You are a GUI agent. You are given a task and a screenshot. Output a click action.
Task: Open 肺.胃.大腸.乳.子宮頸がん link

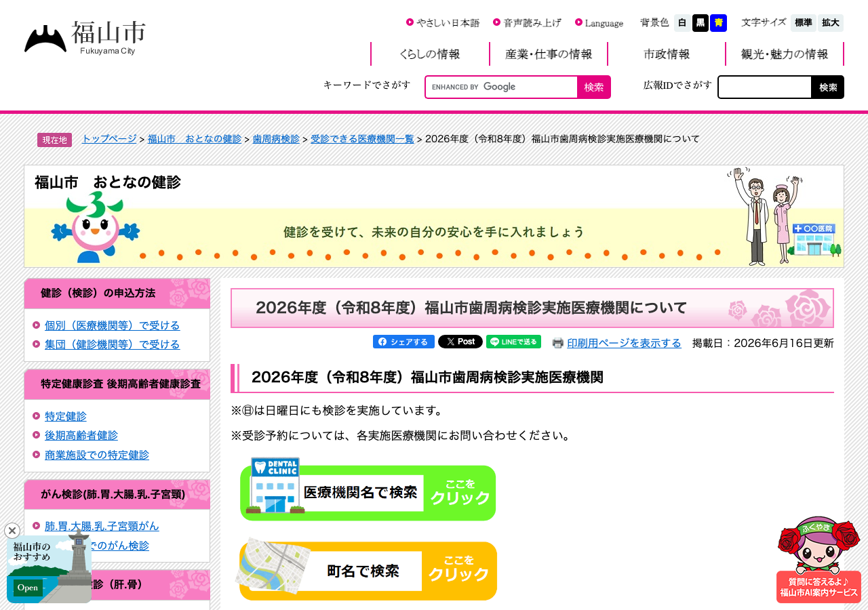coord(102,526)
